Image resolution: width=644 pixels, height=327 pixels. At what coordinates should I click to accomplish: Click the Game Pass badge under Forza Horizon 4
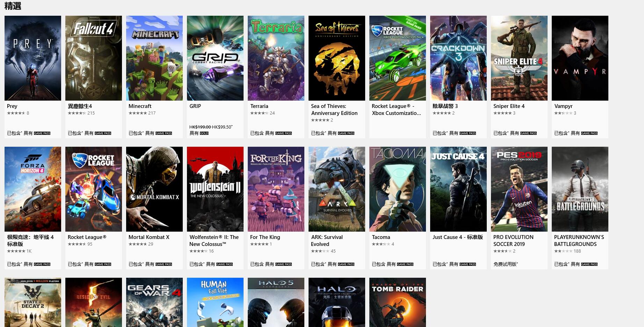coord(42,264)
